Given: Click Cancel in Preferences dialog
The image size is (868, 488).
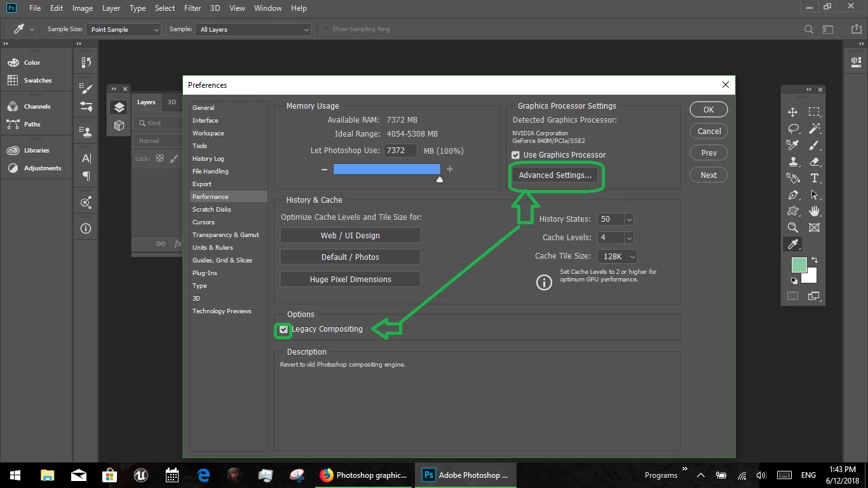Looking at the screenshot, I should [709, 132].
